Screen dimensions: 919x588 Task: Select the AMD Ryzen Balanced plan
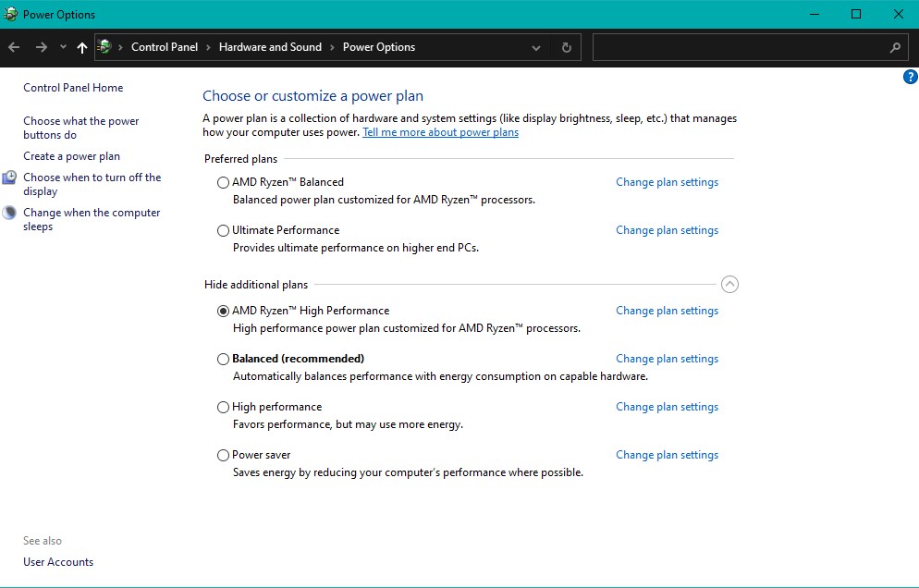[x=223, y=183]
